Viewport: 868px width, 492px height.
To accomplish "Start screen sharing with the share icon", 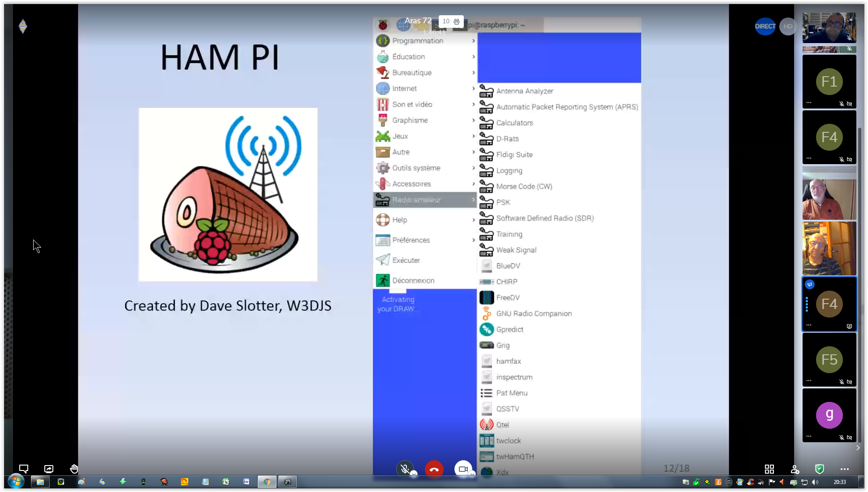I will pos(49,469).
